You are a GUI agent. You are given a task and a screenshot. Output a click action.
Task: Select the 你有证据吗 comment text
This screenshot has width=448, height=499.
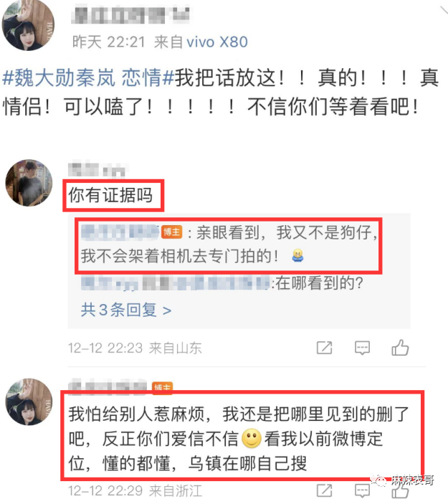[110, 195]
